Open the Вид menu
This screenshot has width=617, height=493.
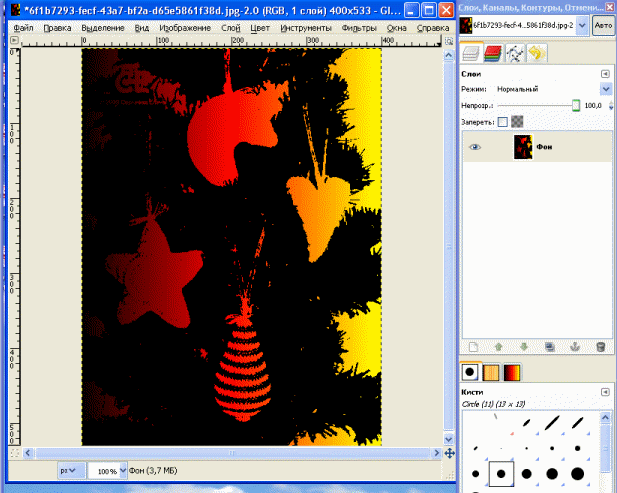point(142,28)
